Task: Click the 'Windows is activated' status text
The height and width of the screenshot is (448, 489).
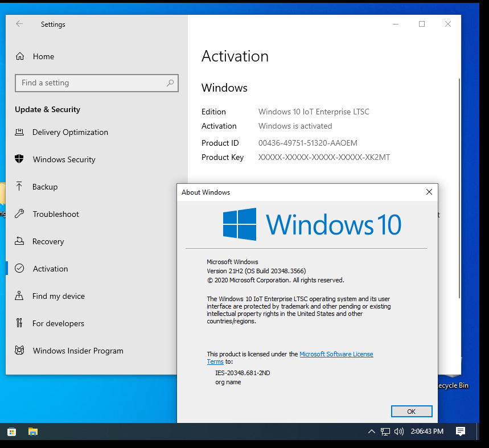Action: tap(295, 126)
